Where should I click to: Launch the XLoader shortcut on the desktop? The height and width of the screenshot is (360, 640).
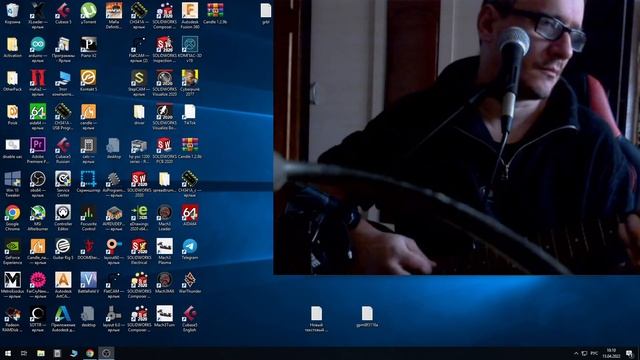pyautogui.click(x=38, y=16)
